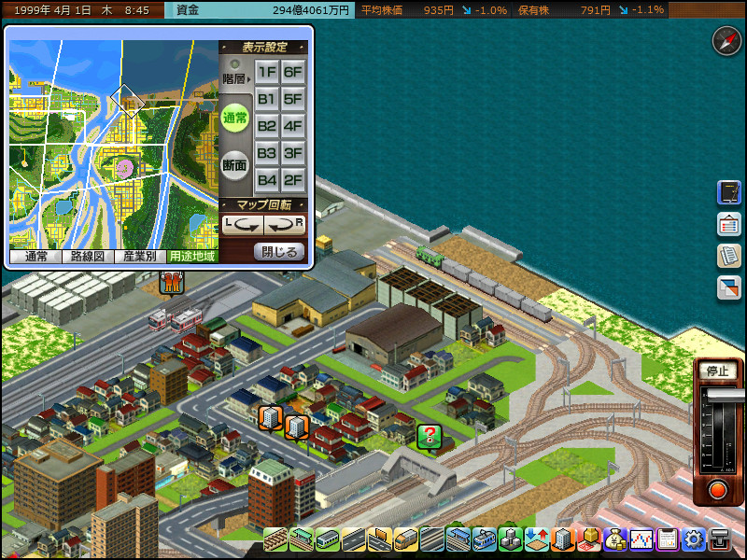Click the red round button below speed lever
This screenshot has width=747, height=560.
pyautogui.click(x=717, y=491)
